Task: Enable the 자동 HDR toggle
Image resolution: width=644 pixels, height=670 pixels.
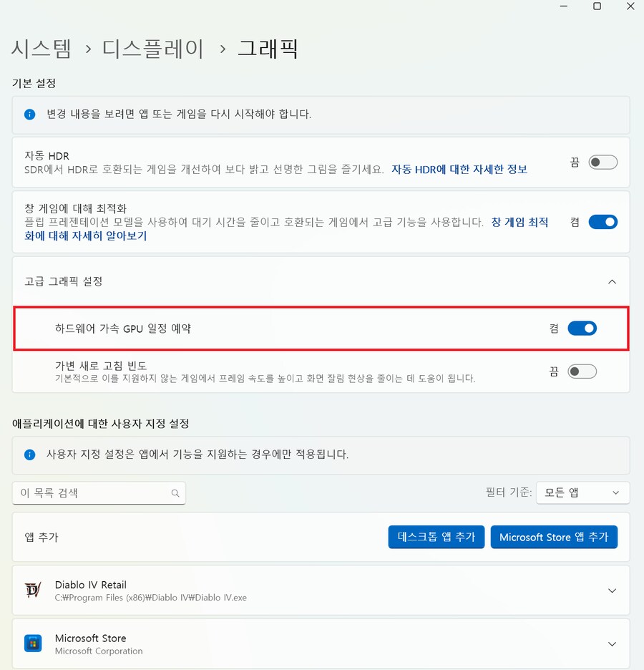Action: pos(603,162)
